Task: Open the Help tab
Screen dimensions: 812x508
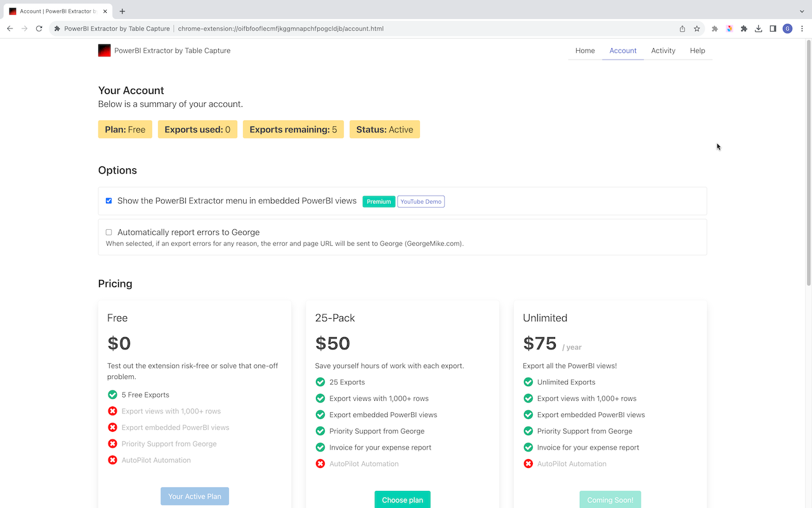Action: (x=697, y=51)
